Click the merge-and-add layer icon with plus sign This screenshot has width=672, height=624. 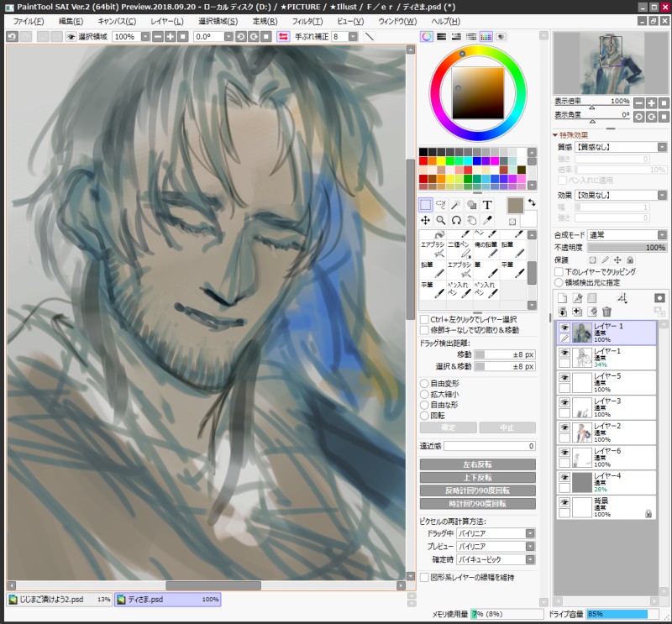(x=577, y=312)
